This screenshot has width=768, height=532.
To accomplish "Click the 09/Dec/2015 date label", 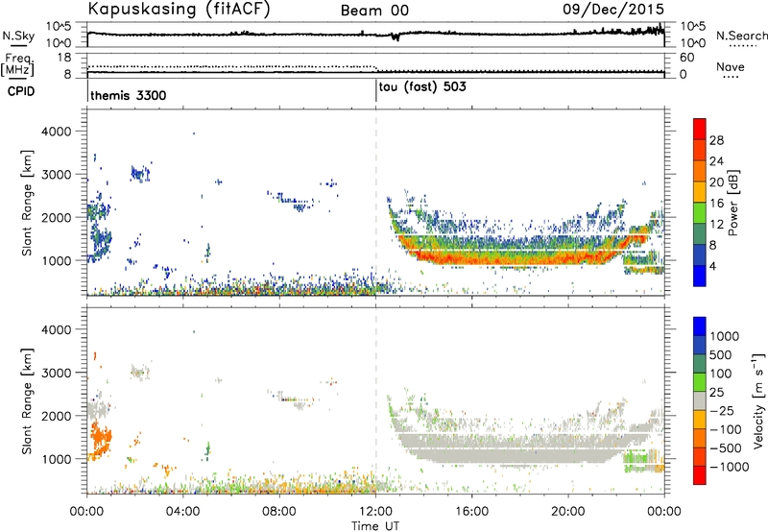I will click(613, 9).
